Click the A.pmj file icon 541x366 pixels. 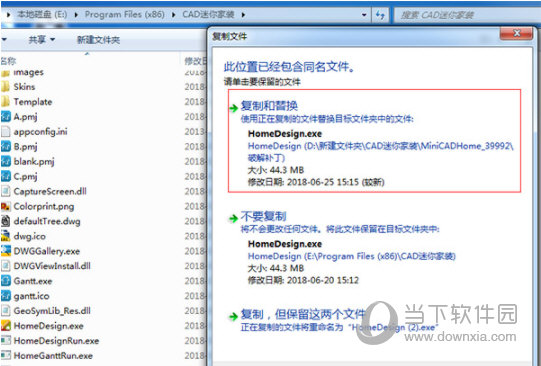[x=6, y=117]
